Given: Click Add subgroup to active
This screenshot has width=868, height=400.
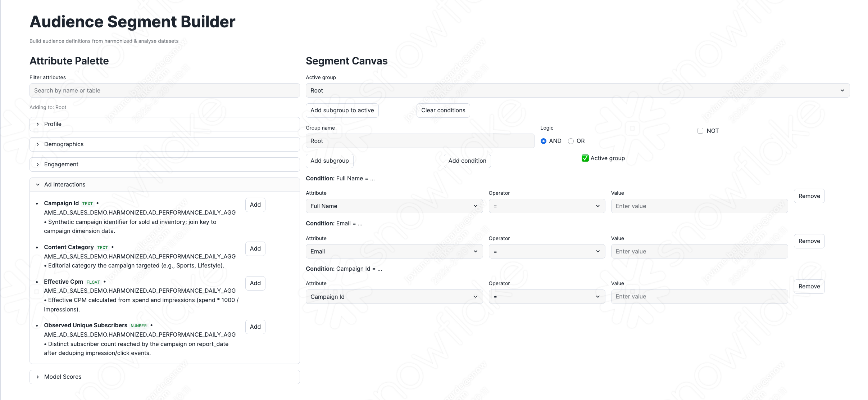Looking at the screenshot, I should (342, 110).
